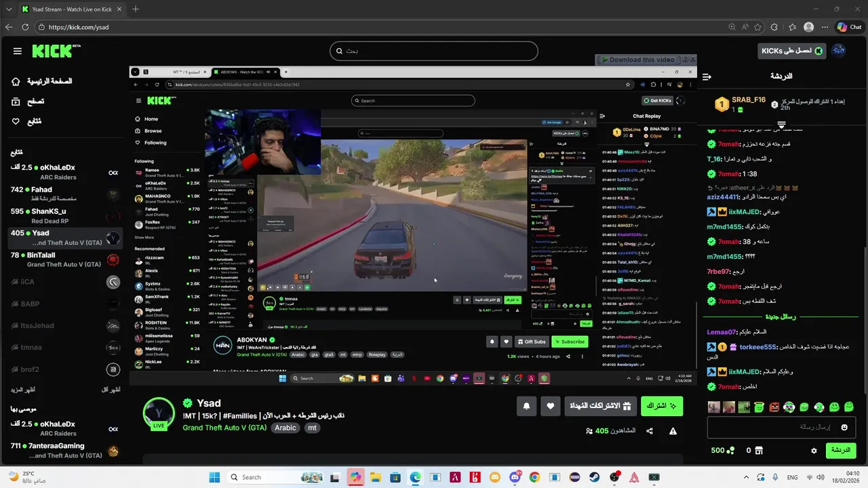Open the following sidebar link

(x=26, y=121)
